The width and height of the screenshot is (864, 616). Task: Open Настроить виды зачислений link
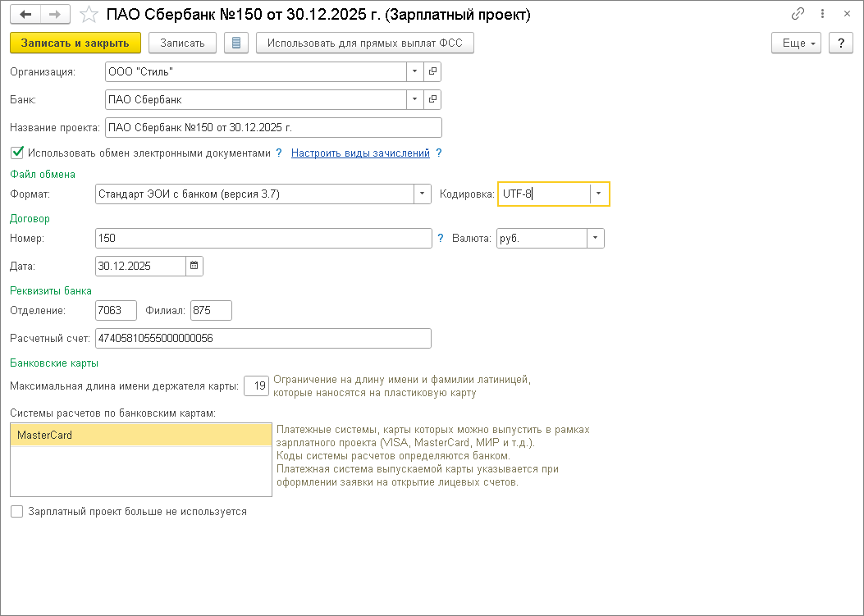[x=360, y=153]
